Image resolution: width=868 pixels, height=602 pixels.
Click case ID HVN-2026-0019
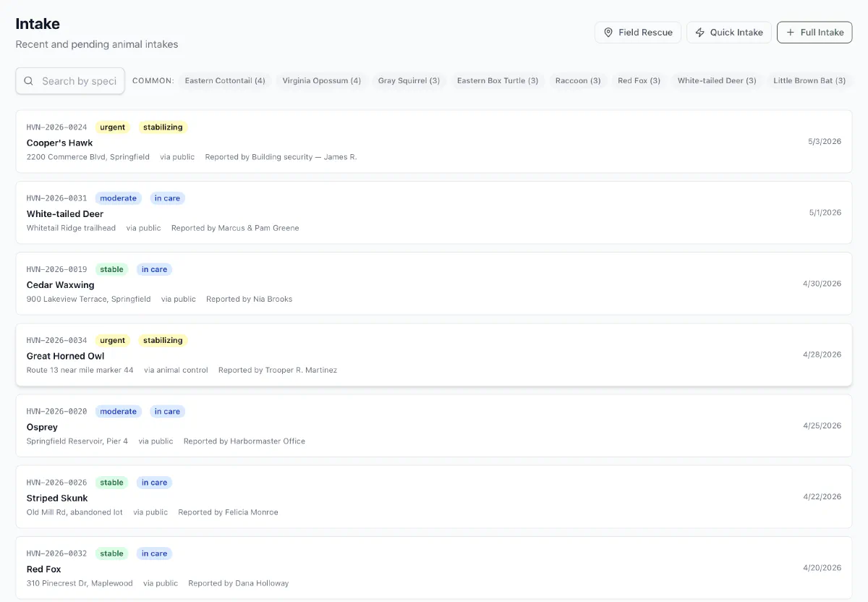point(56,269)
